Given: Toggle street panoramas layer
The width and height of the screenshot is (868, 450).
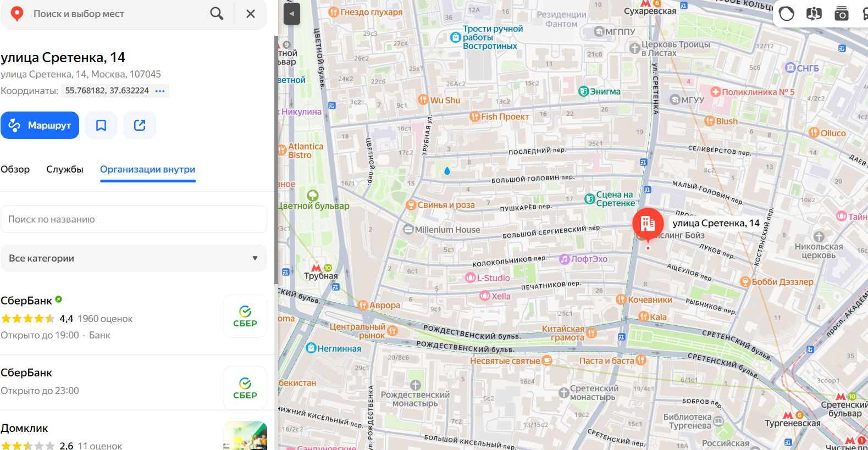Looking at the screenshot, I should coord(814,14).
